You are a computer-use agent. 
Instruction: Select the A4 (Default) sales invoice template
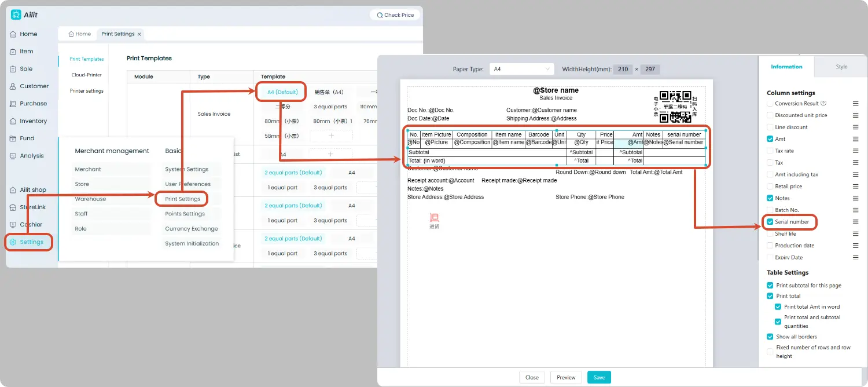pyautogui.click(x=282, y=92)
